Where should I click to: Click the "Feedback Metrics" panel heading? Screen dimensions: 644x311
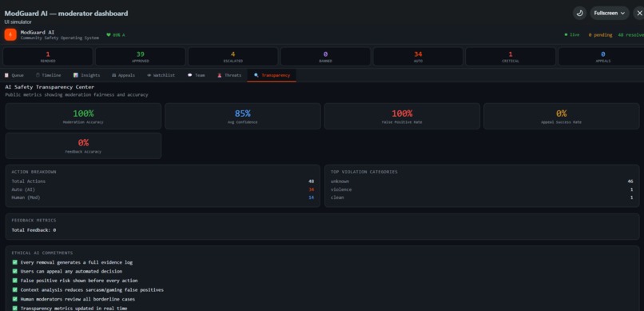(x=34, y=220)
